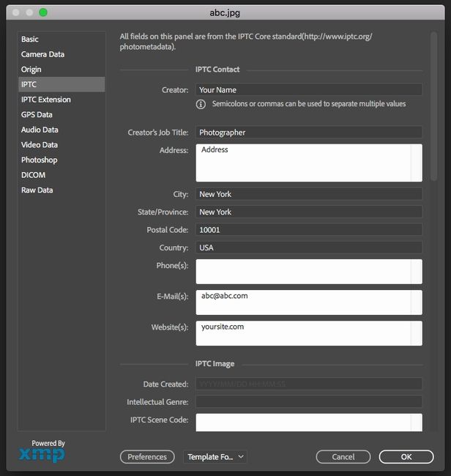The height and width of the screenshot is (476, 451).
Task: Click the info icon below Creator field
Action: pos(201,105)
